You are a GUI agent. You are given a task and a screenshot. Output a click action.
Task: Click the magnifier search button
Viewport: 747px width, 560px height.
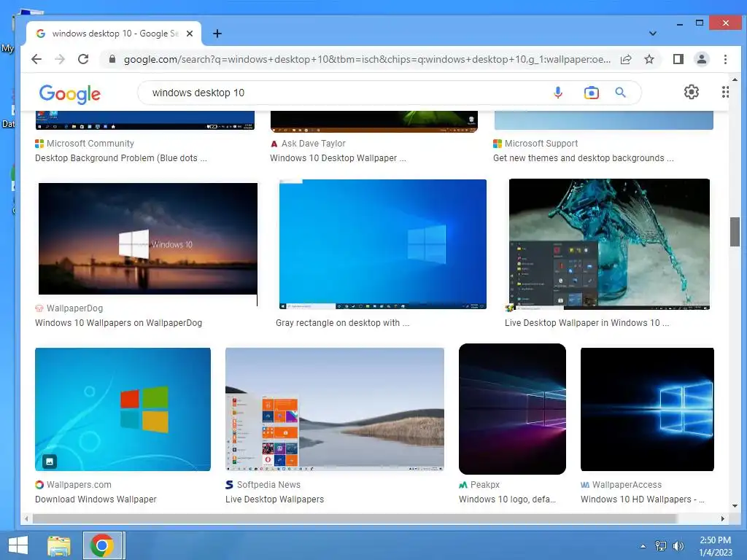click(x=620, y=93)
